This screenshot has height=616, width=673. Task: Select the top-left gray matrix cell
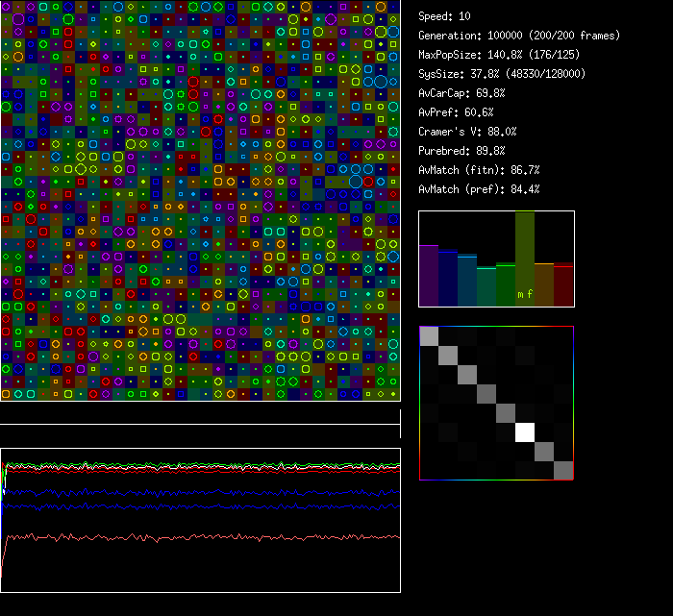pyautogui.click(x=430, y=336)
